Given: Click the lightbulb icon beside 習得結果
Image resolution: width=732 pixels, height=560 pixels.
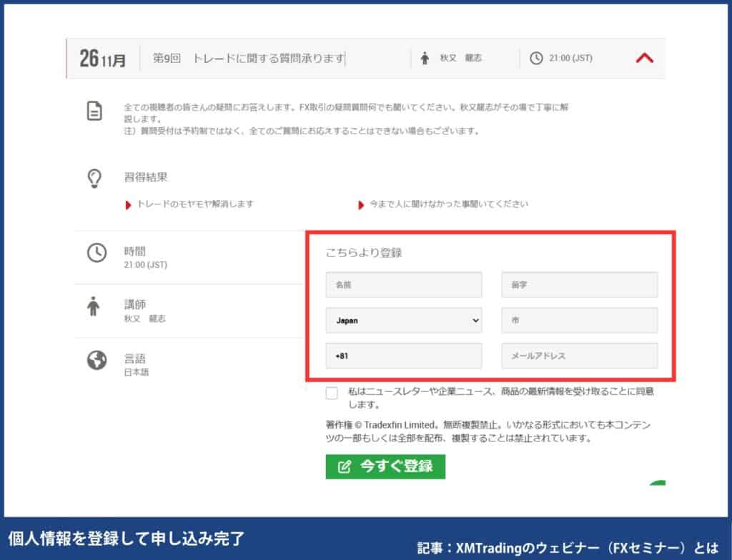Looking at the screenshot, I should coord(94,179).
